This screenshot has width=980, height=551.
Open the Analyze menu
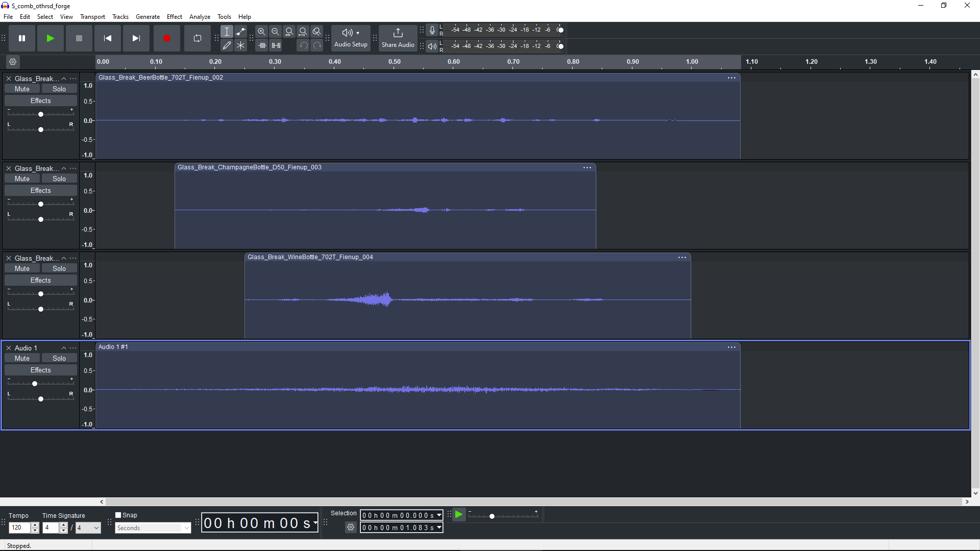point(200,17)
